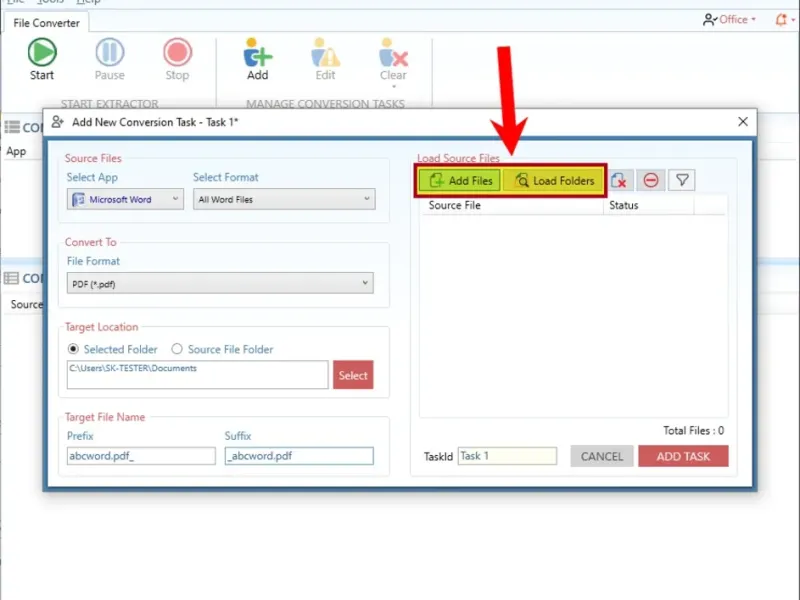The width and height of the screenshot is (800, 600).
Task: Click the TaskId input field
Action: (x=507, y=456)
